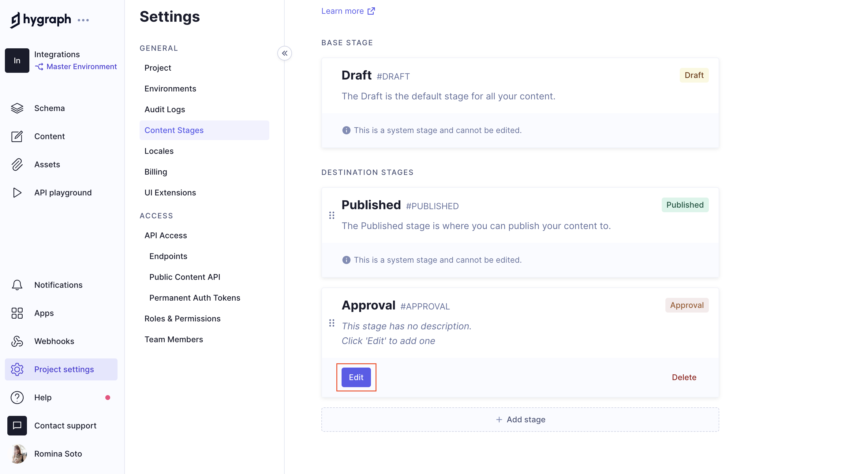Select the Content icon in sidebar
Screen dimensions: 868x474
[x=17, y=136]
